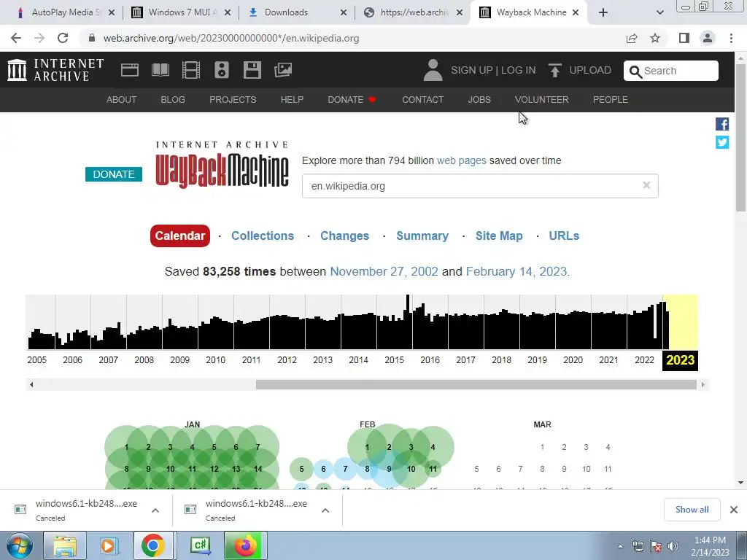Image resolution: width=747 pixels, height=560 pixels.
Task: Select year 2022 on the timeline
Action: 644,360
